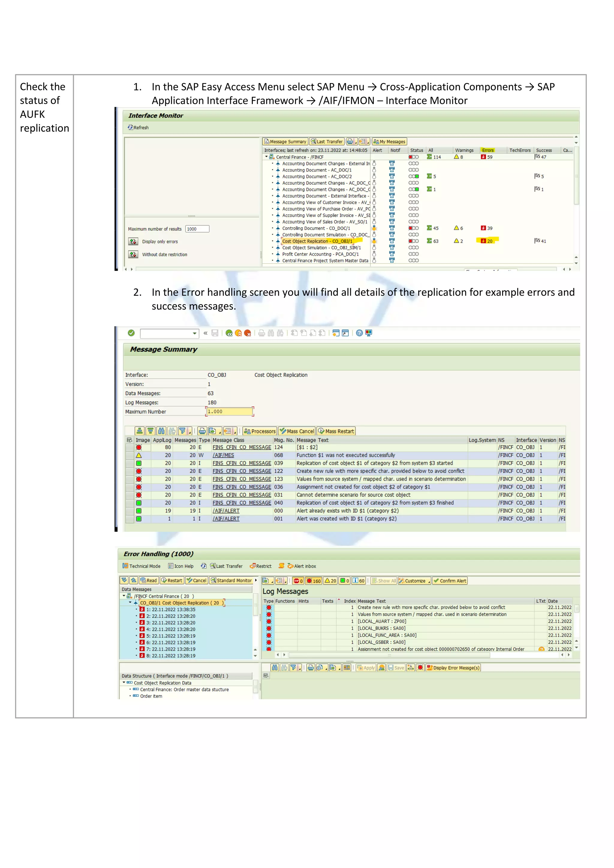The width and height of the screenshot is (614, 868).
Task: Click the Help question mark icon
Action: coord(359,333)
